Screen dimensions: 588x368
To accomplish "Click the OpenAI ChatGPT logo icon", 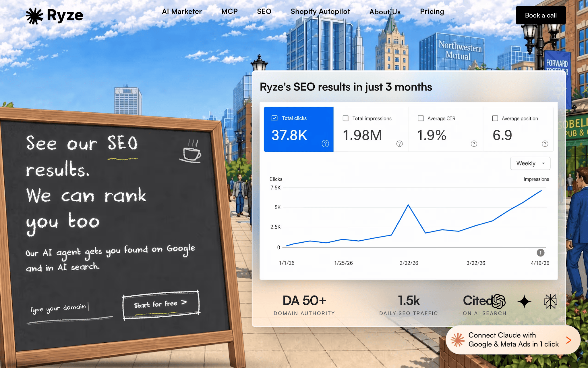I will (x=498, y=302).
